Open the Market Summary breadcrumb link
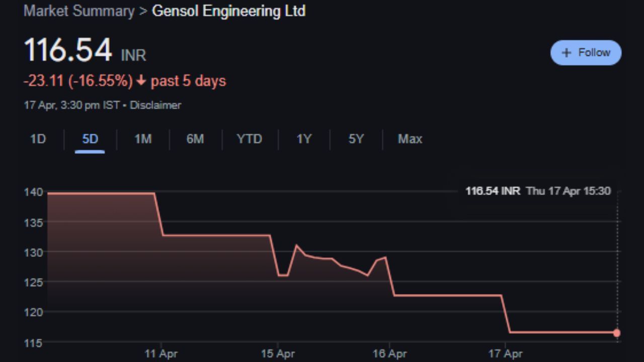644x362 pixels. 79,11
